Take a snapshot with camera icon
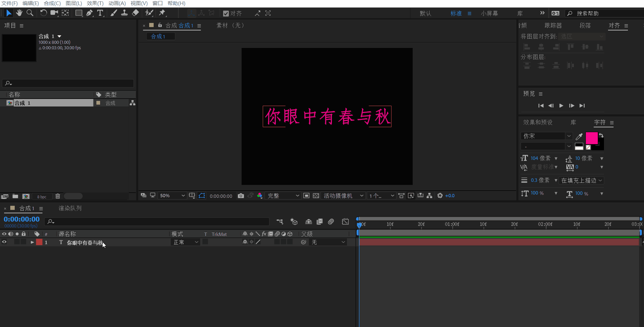 pyautogui.click(x=241, y=196)
